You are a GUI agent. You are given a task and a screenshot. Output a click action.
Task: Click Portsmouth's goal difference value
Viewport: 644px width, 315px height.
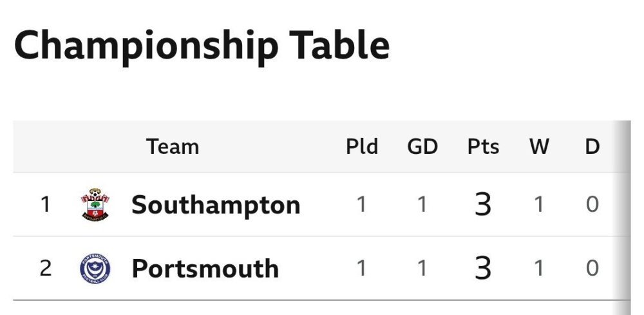(422, 269)
